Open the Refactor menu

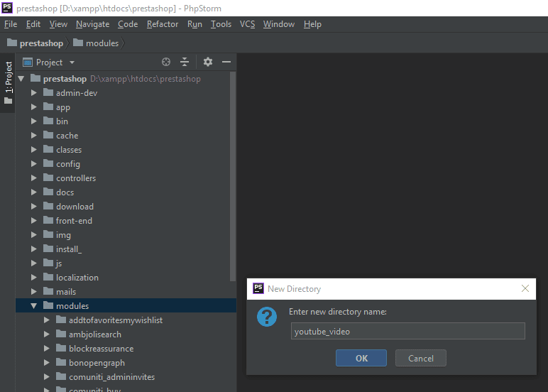pos(163,24)
